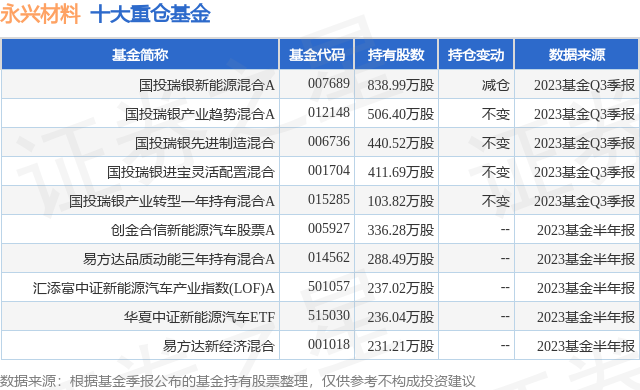Click 不变 in the 012148 row
This screenshot has width=640, height=390.
coord(496,114)
